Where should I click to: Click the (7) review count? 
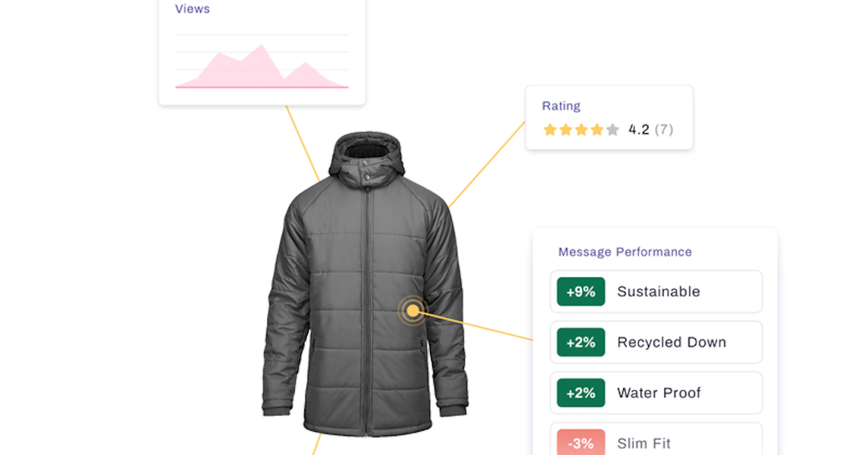(x=664, y=130)
